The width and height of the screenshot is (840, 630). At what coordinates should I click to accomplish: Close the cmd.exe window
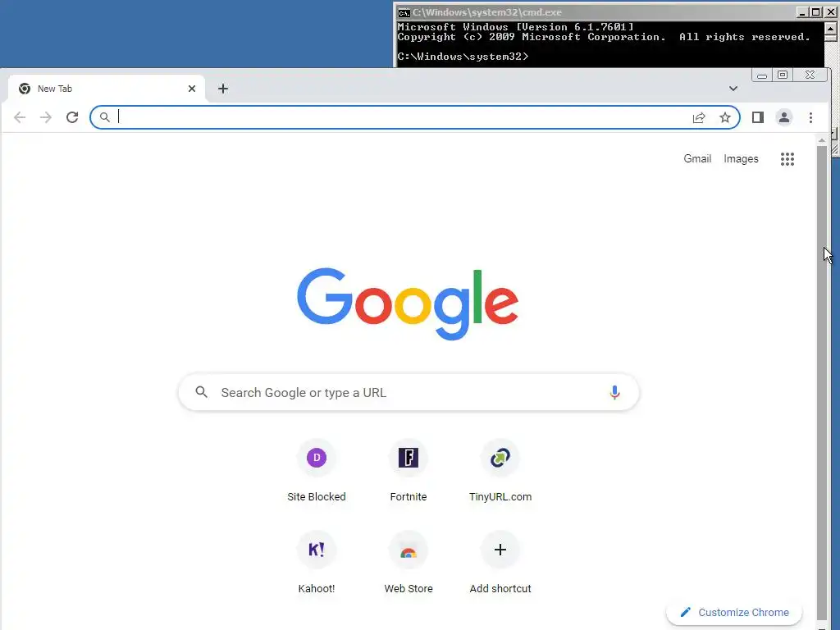[830, 12]
